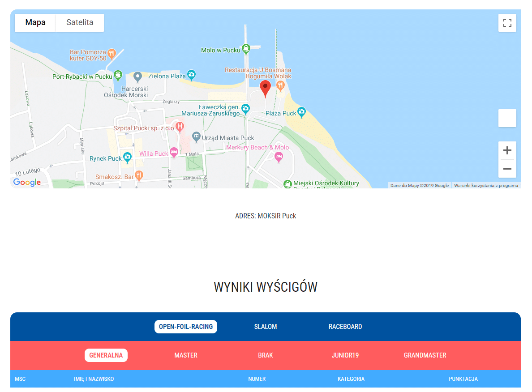Switch map to Satelita view
This screenshot has height=392, width=532.
[x=80, y=23]
